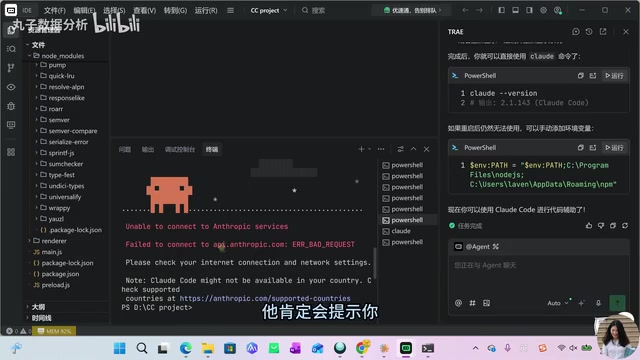Insert claude --version block into terminal
The width and height of the screenshot is (640, 360).
593,76
